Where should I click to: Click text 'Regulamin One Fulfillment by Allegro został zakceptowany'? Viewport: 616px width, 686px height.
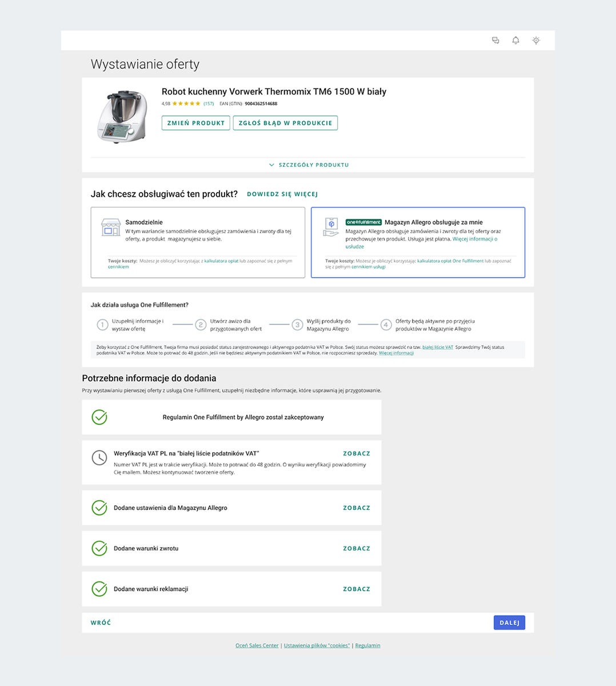pyautogui.click(x=243, y=417)
